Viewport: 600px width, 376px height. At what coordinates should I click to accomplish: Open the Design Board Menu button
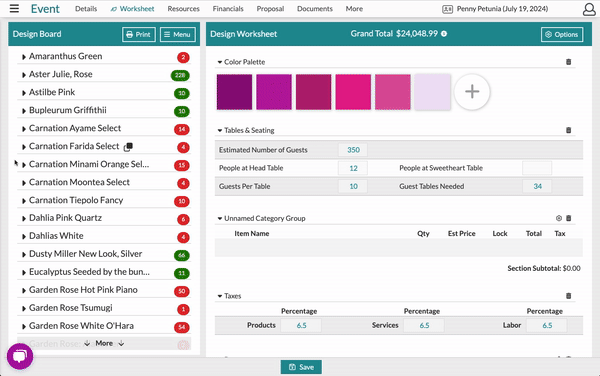pos(178,34)
